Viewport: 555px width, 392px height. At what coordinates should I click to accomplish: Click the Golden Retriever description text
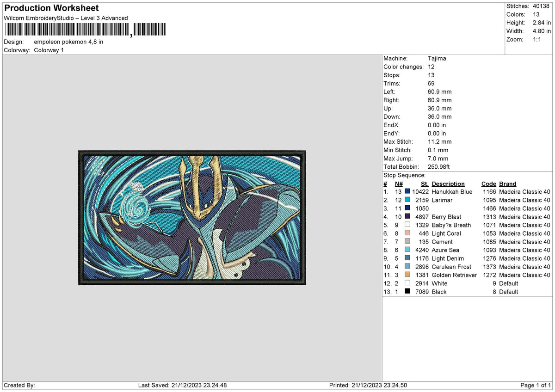point(454,275)
